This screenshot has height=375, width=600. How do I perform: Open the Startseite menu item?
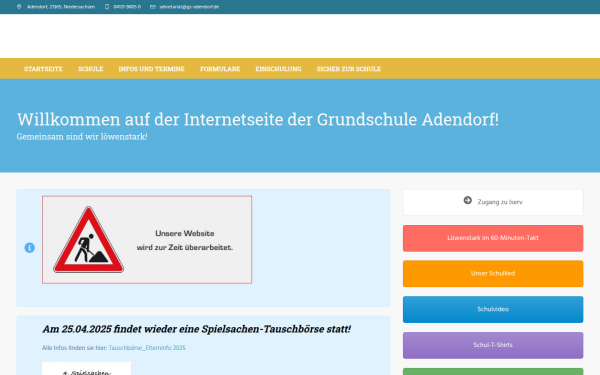43,69
